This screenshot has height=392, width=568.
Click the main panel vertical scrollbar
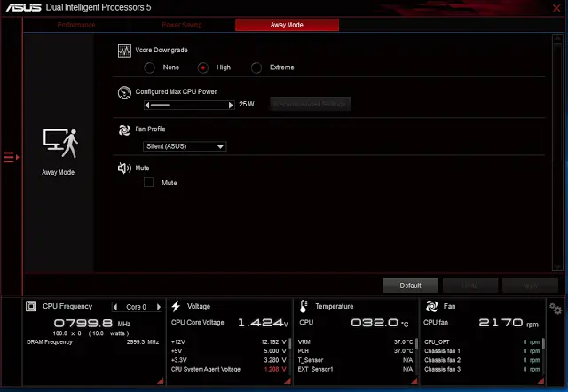point(557,152)
